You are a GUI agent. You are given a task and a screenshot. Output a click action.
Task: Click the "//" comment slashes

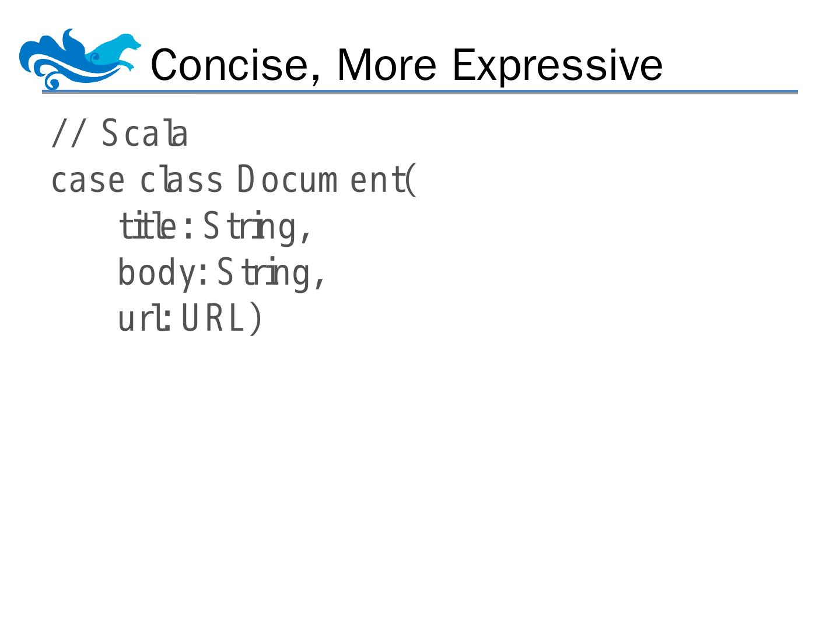(68, 134)
